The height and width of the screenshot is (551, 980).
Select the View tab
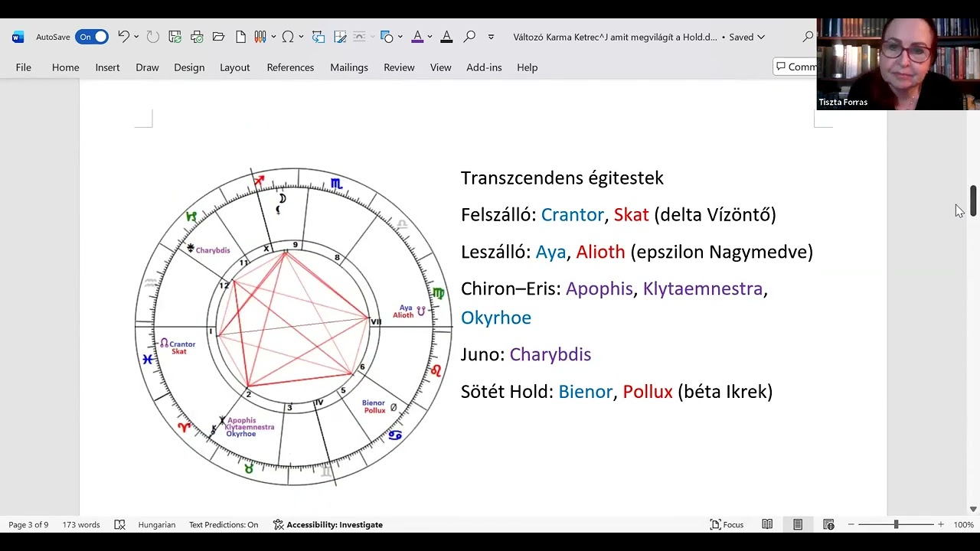pos(440,67)
